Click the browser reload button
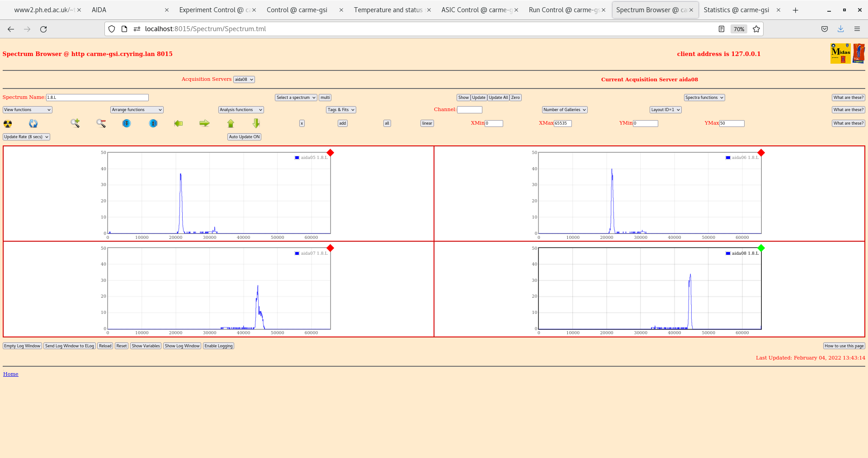The width and height of the screenshot is (868, 458). coord(43,29)
